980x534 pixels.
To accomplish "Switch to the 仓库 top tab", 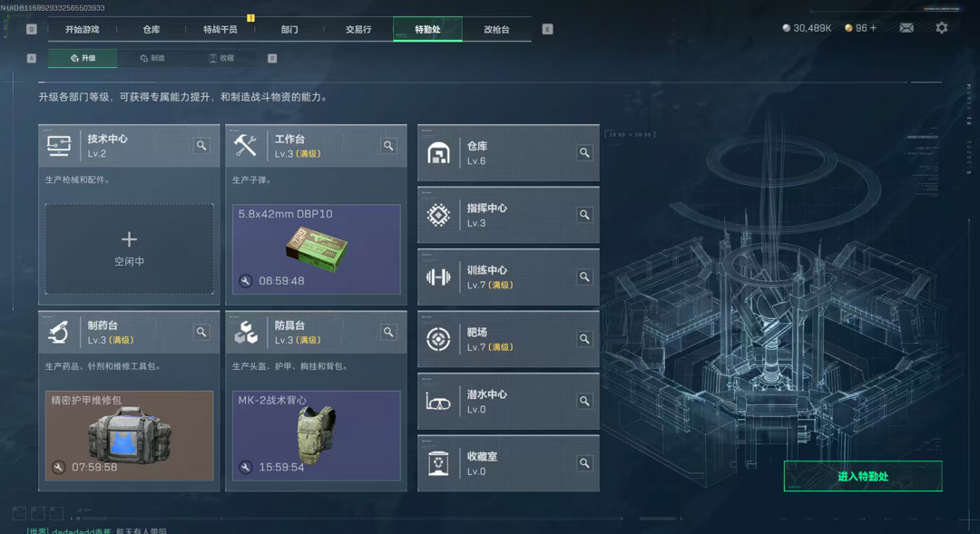I will coord(152,29).
